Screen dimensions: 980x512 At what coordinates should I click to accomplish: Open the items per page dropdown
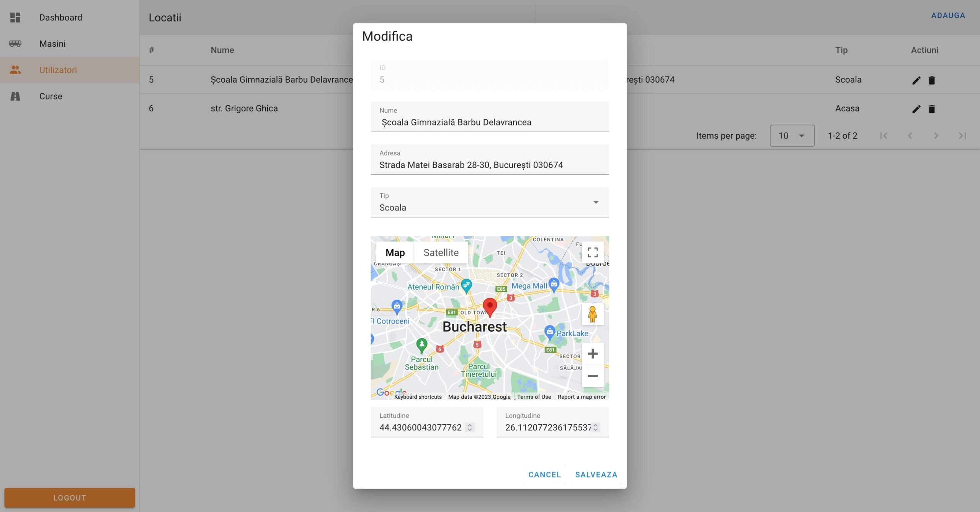[792, 136]
